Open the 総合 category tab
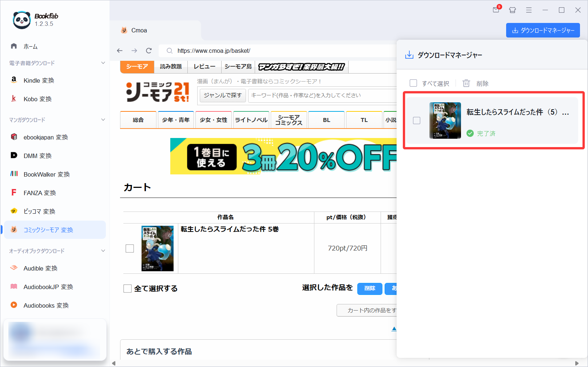 138,120
